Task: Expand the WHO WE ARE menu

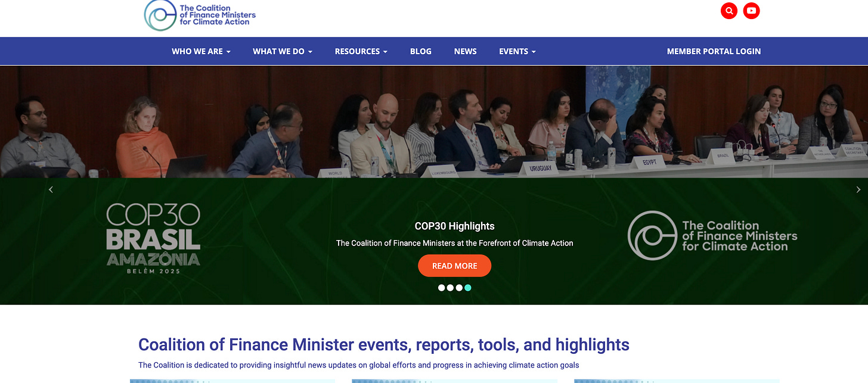Action: [201, 51]
